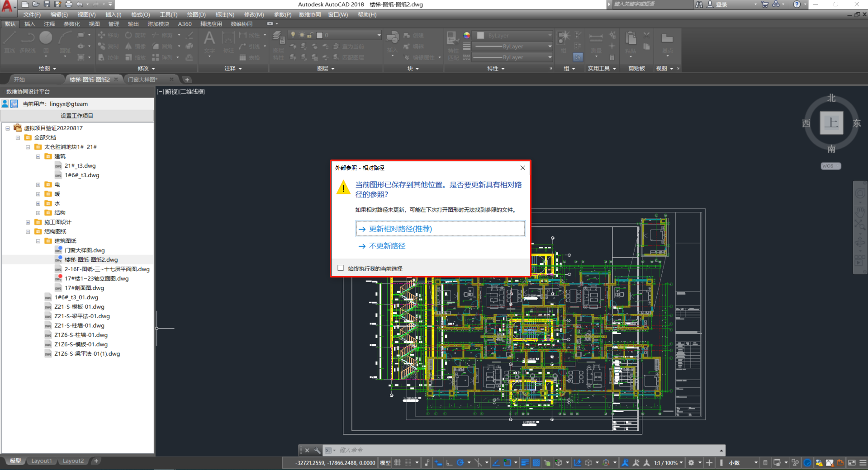Screen dimensions: 868x470
Task: Click the Plot printer icon in quick access toolbar
Action: coord(68,4)
